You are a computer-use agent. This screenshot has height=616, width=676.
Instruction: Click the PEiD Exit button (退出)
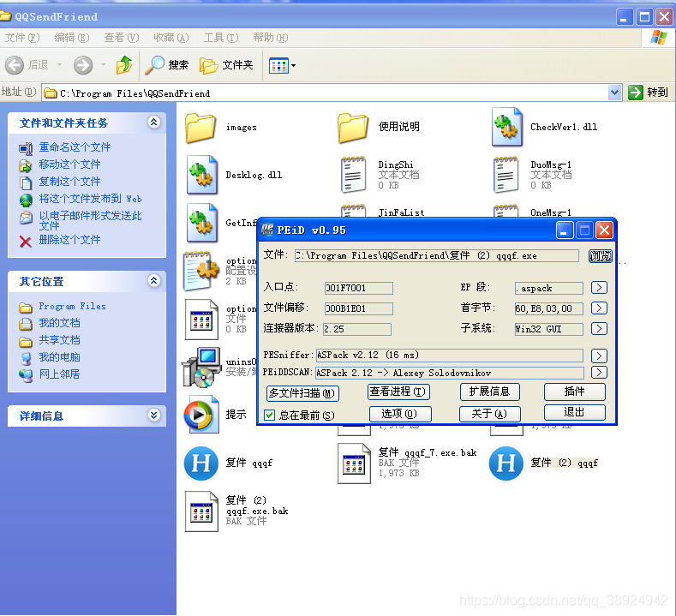(x=575, y=412)
